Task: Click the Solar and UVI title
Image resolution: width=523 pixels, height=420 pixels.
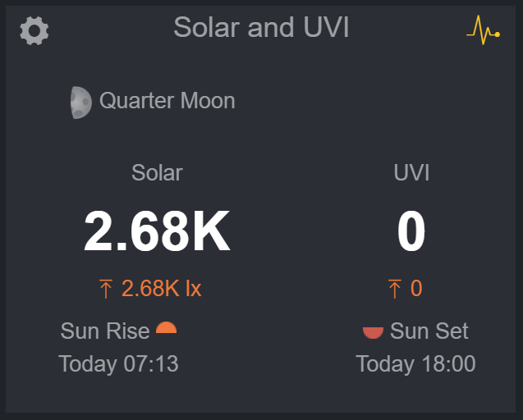Action: pos(261,28)
